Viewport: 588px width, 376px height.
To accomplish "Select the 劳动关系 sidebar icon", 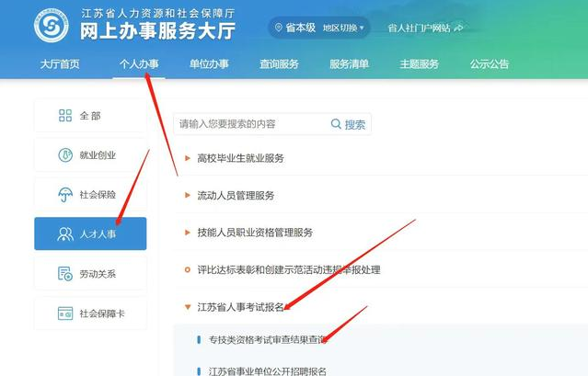I will point(65,274).
